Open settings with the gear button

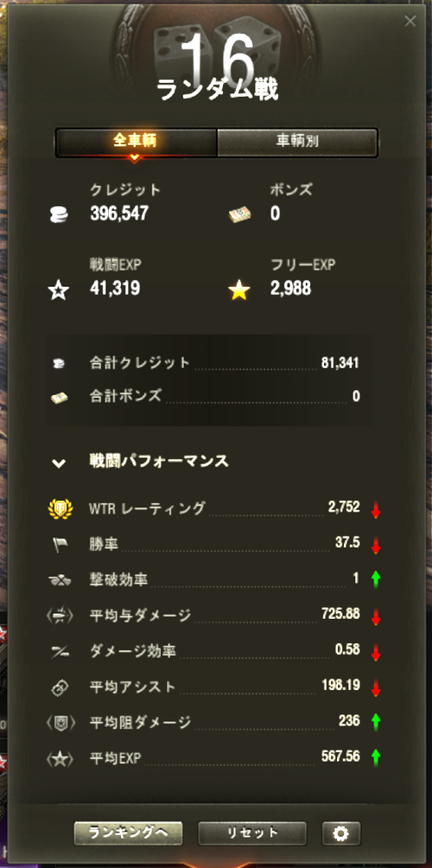coord(341,833)
